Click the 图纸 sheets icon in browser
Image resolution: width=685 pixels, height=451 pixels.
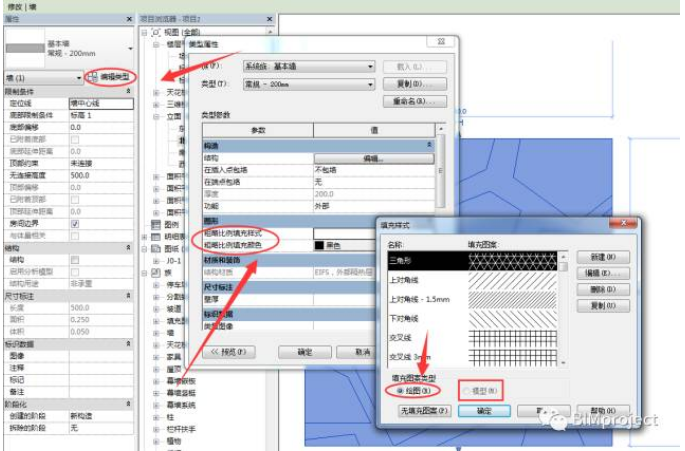click(x=156, y=249)
